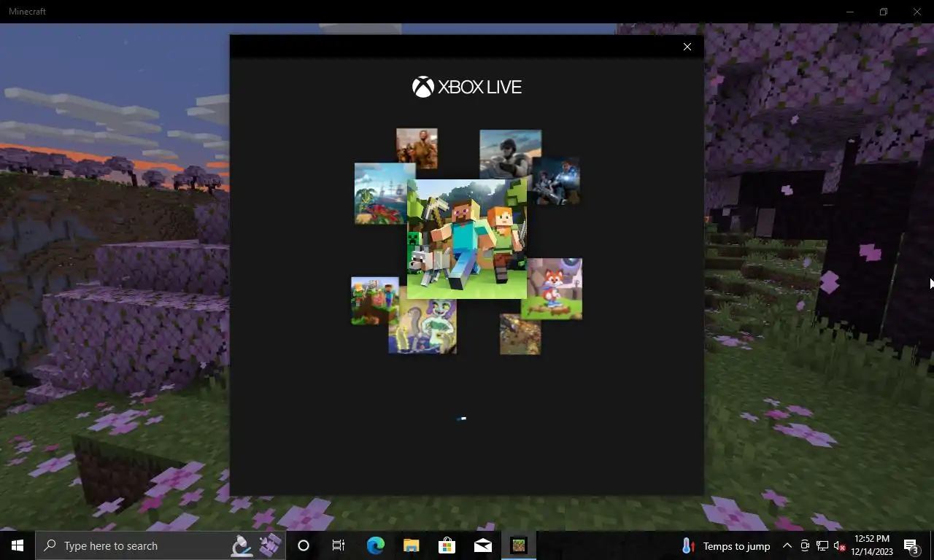Open Task View on the taskbar
934x560 pixels.
[339, 545]
